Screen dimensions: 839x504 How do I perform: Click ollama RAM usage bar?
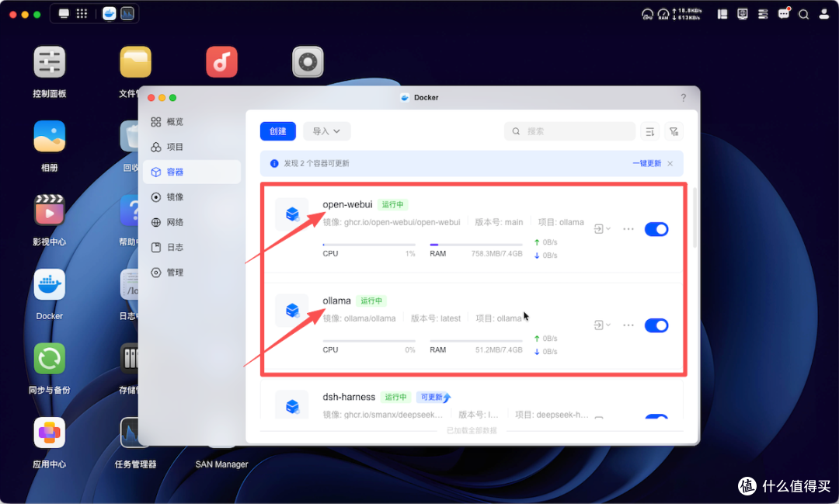[475, 341]
